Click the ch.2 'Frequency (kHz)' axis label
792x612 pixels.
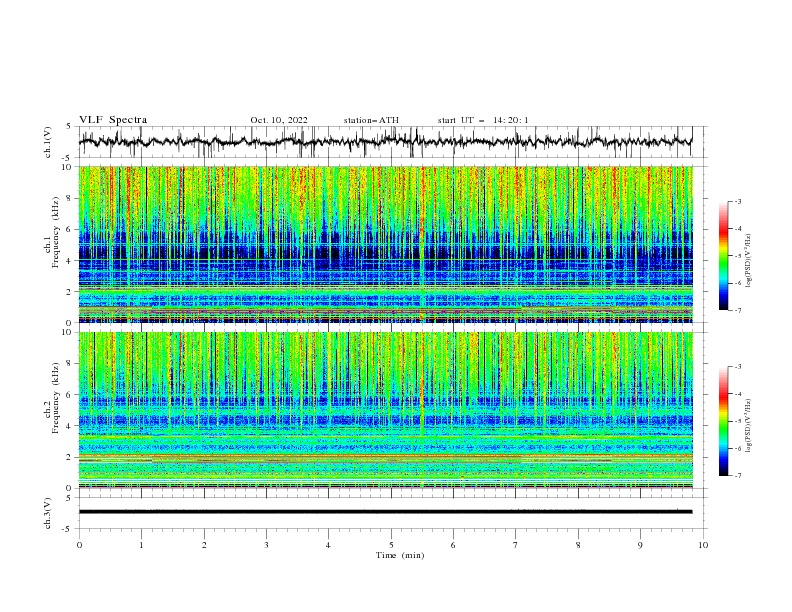55,398
